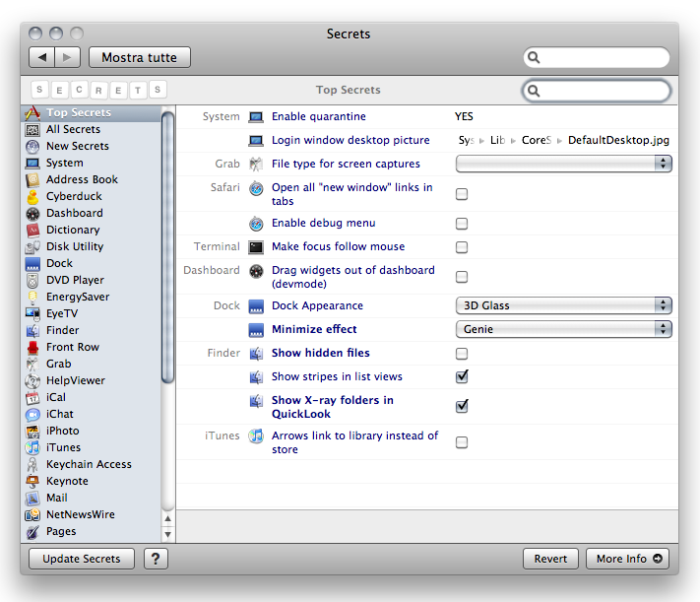Screen dimensions: 700x602
Task: Select the Grab scissors icon in sidebar
Action: pos(32,365)
